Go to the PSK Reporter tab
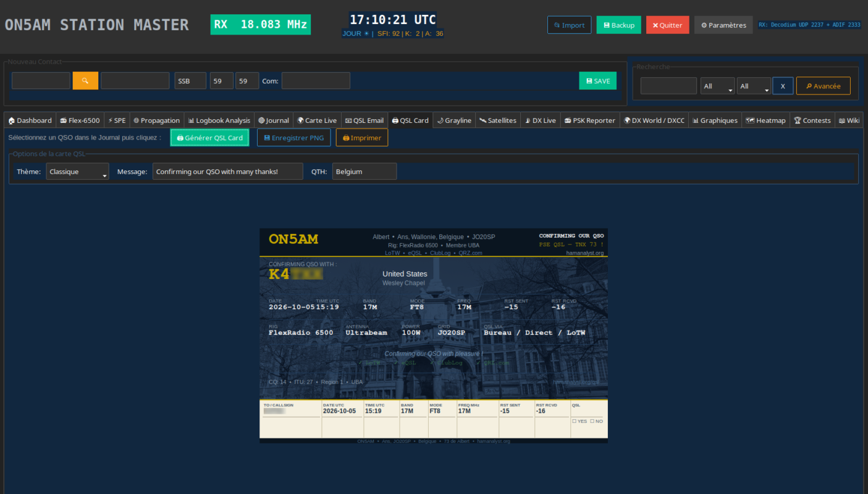The width and height of the screenshot is (868, 494). [x=590, y=120]
